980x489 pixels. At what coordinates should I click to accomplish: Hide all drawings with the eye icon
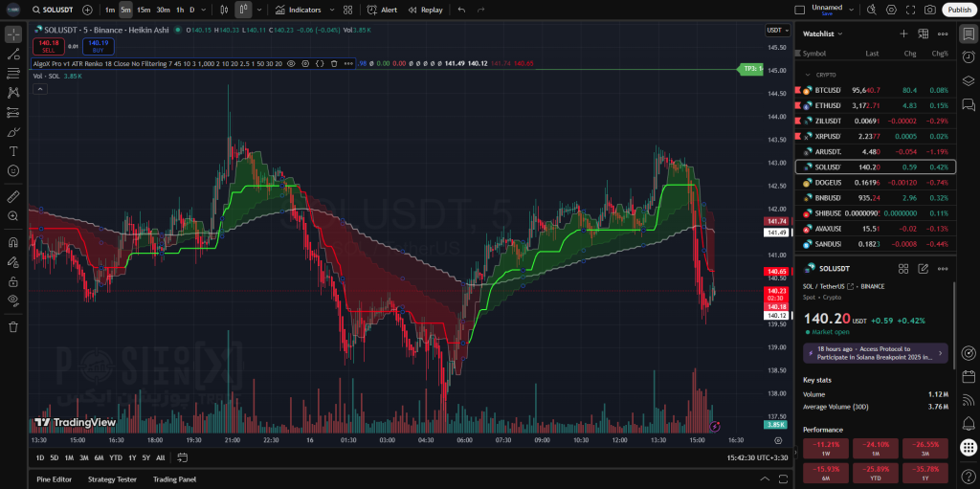click(12, 300)
